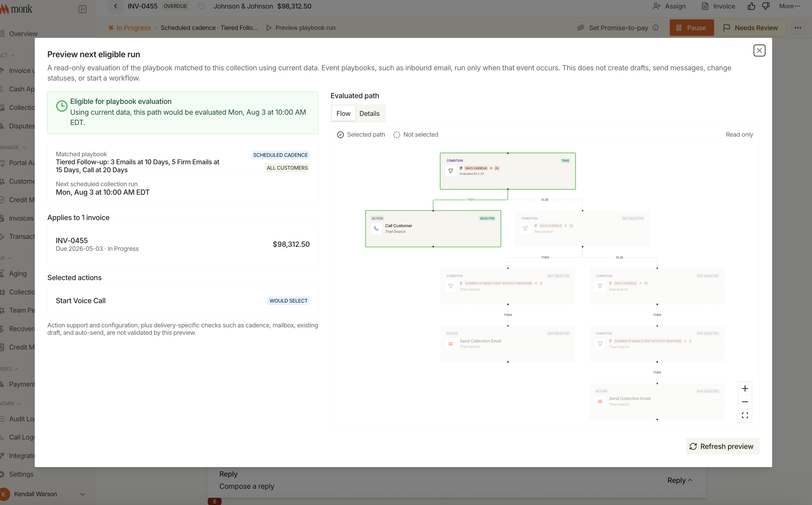Click filter icon in Emails Without Response ≤ 4 node
812x505 pixels.
pos(450,286)
